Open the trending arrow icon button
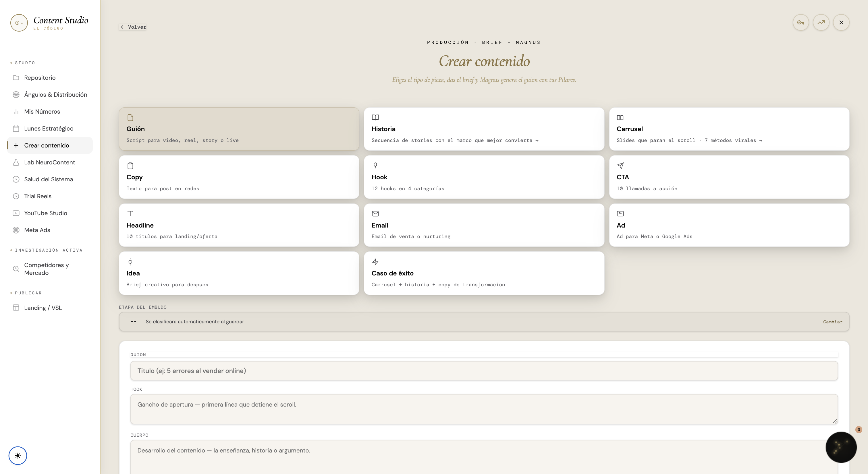 pyautogui.click(x=821, y=23)
